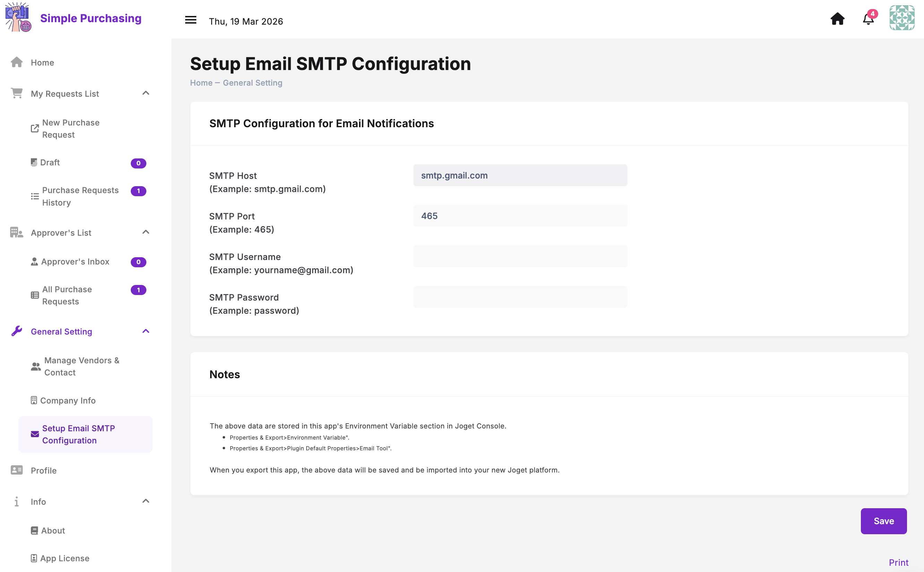
Task: Click the home icon in header
Action: pos(837,19)
